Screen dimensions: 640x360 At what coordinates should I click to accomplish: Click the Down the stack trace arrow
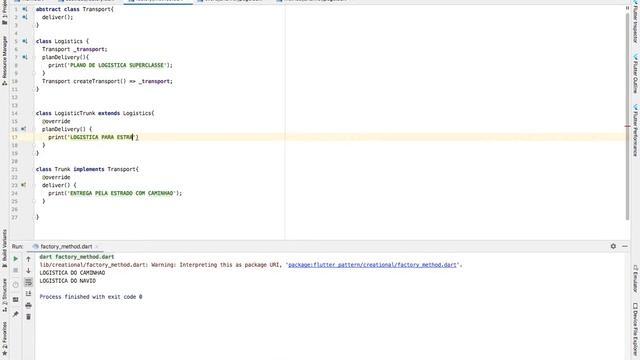(28, 270)
